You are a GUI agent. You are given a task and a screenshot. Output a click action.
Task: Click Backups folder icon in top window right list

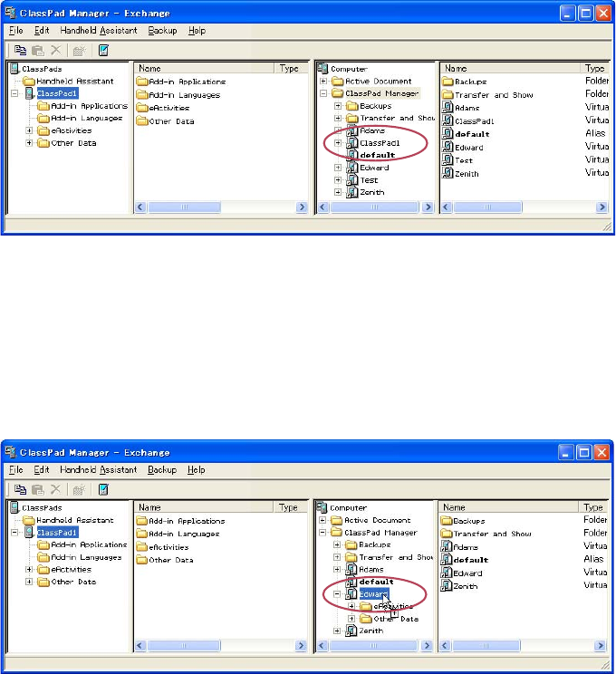[448, 82]
